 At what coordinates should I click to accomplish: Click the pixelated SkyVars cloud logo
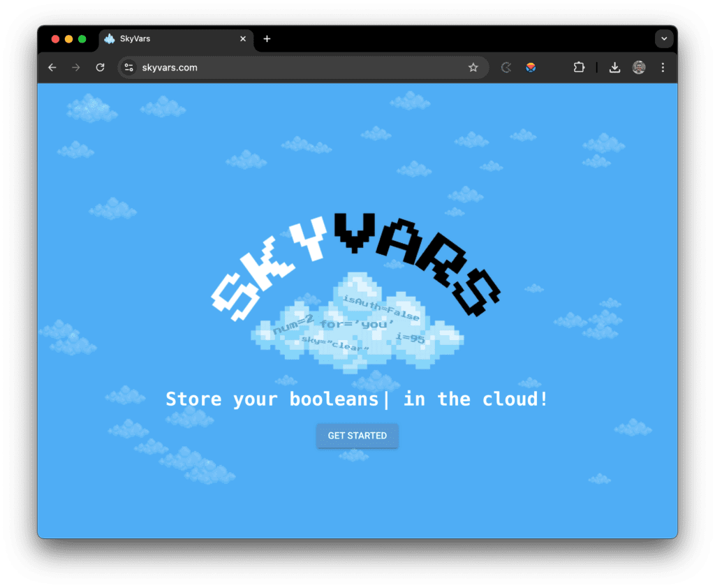pyautogui.click(x=357, y=321)
